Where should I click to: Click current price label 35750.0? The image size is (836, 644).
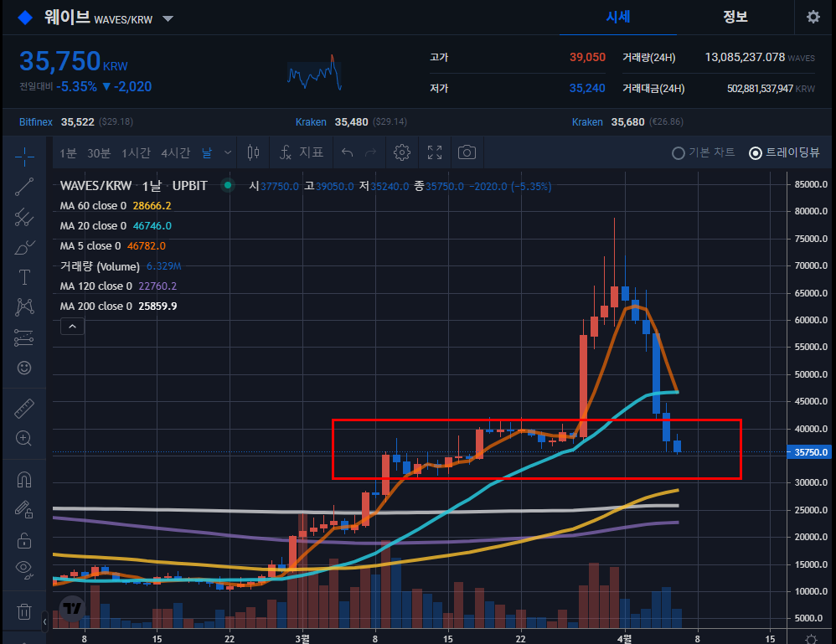click(x=809, y=452)
